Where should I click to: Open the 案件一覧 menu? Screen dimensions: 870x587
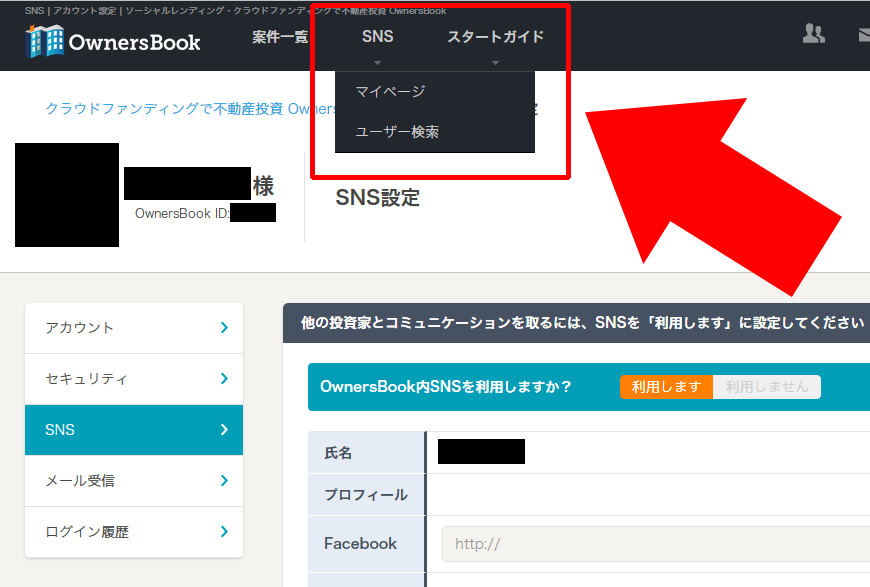coord(280,37)
